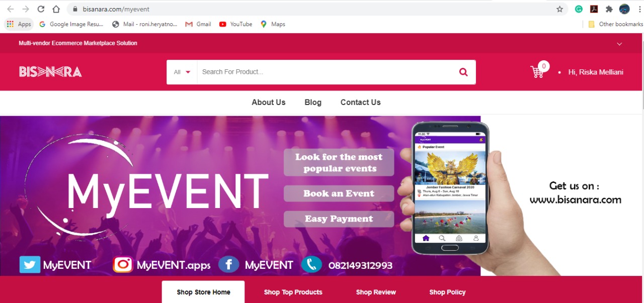This screenshot has height=303, width=644.
Task: Open YouTube bookmark
Action: (x=235, y=24)
